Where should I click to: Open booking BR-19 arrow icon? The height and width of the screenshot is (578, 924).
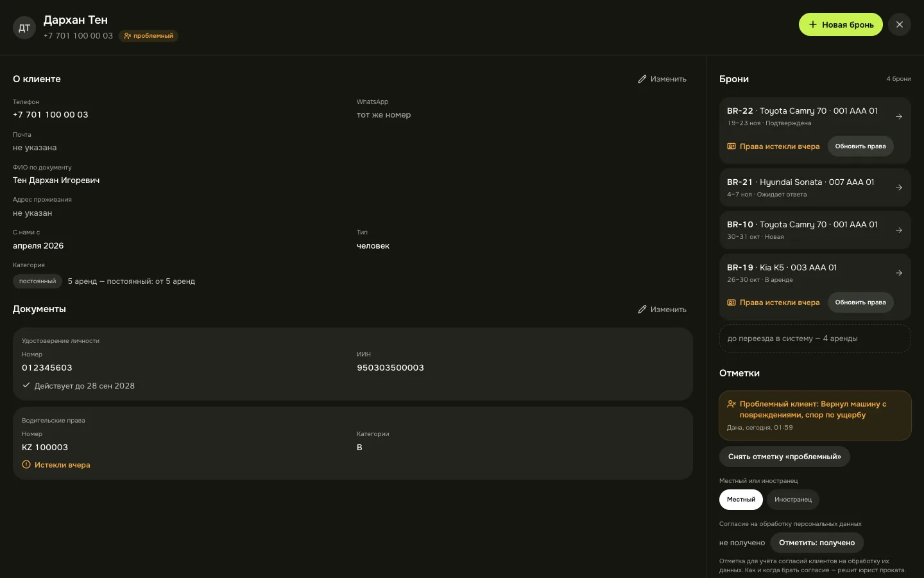pyautogui.click(x=899, y=273)
